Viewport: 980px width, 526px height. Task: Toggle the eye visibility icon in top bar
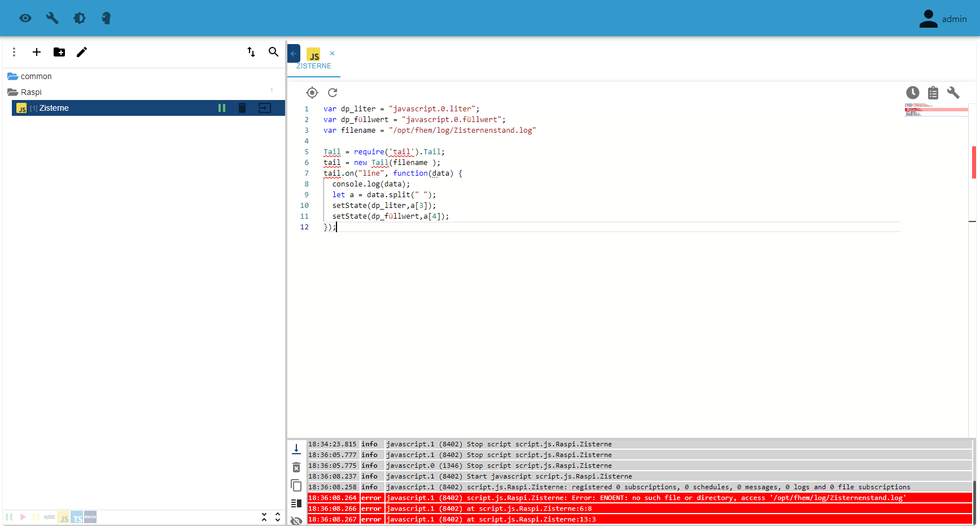[25, 18]
